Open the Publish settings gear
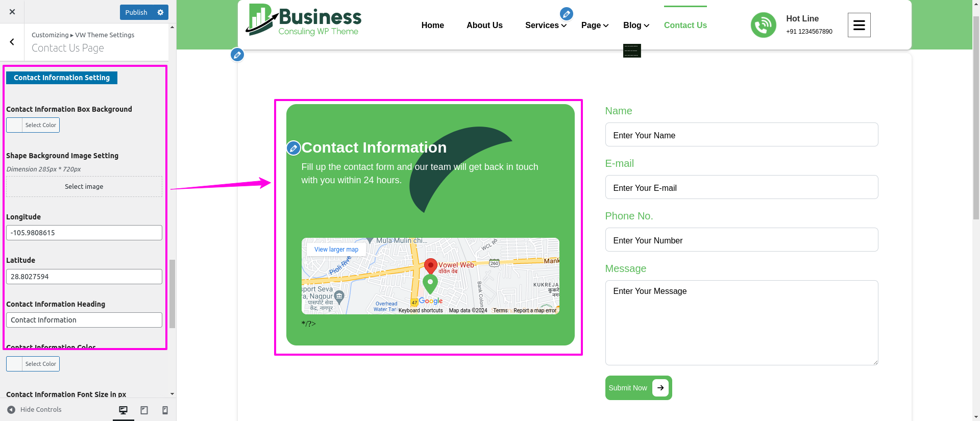 [160, 12]
